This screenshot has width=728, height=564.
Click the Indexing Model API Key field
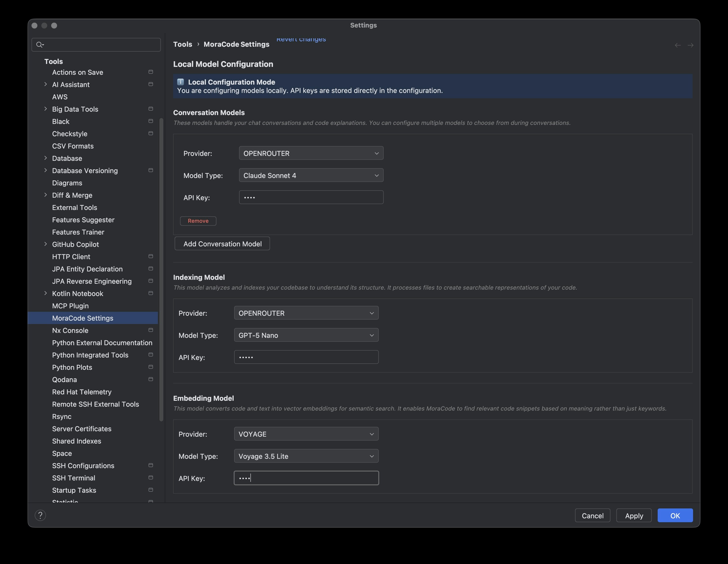tap(306, 357)
